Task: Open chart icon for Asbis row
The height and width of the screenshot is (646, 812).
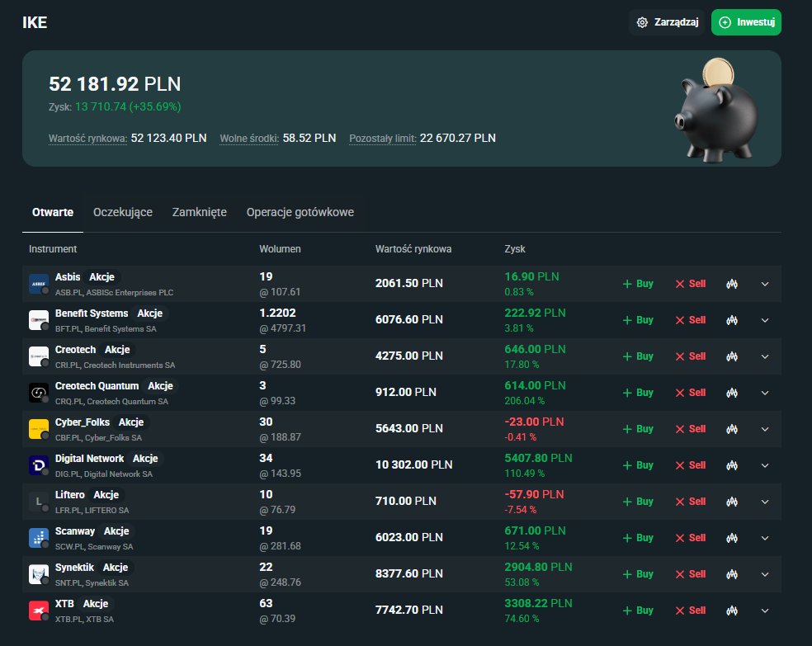Action: click(x=732, y=284)
